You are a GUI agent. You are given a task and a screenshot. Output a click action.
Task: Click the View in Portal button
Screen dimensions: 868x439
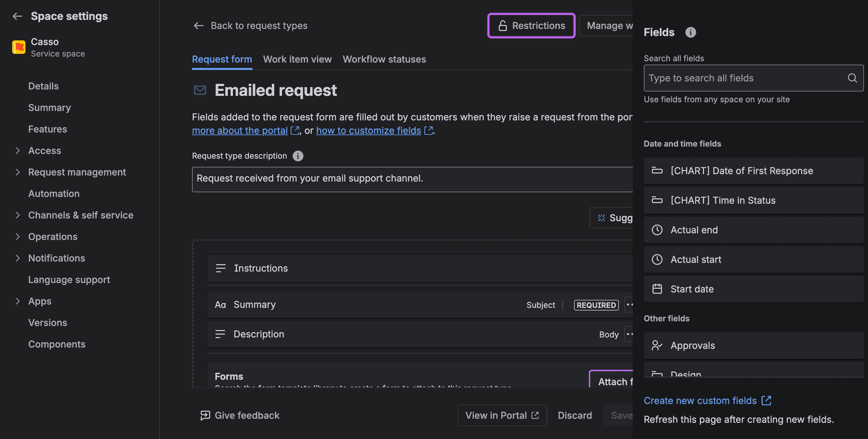[x=502, y=415]
